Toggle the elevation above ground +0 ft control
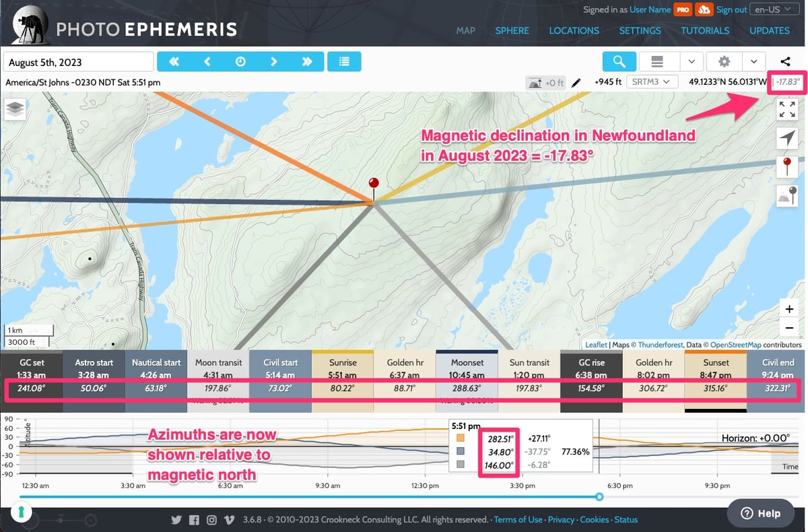The width and height of the screenshot is (808, 532). click(546, 82)
